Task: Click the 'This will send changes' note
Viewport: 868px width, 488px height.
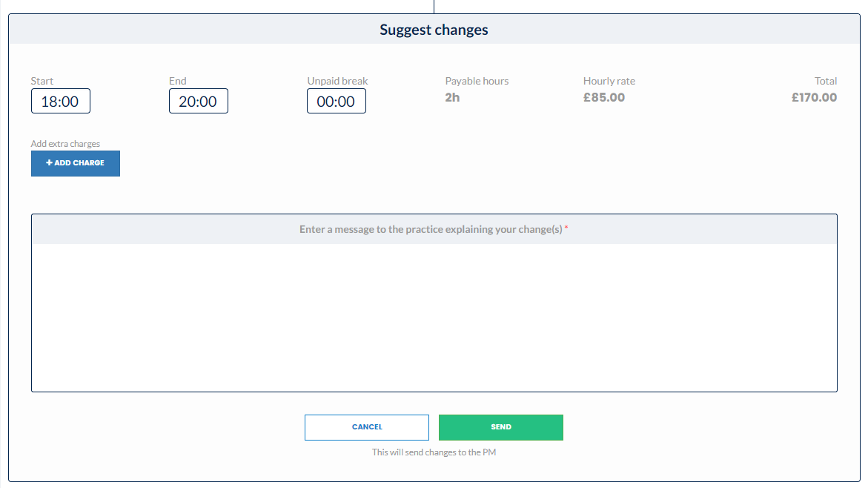Action: [434, 452]
